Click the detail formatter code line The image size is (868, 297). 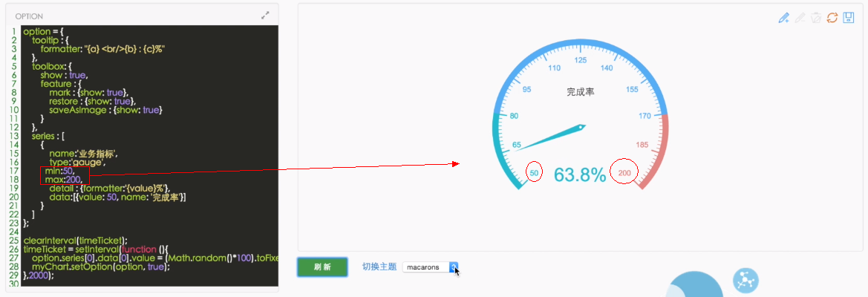(x=110, y=189)
